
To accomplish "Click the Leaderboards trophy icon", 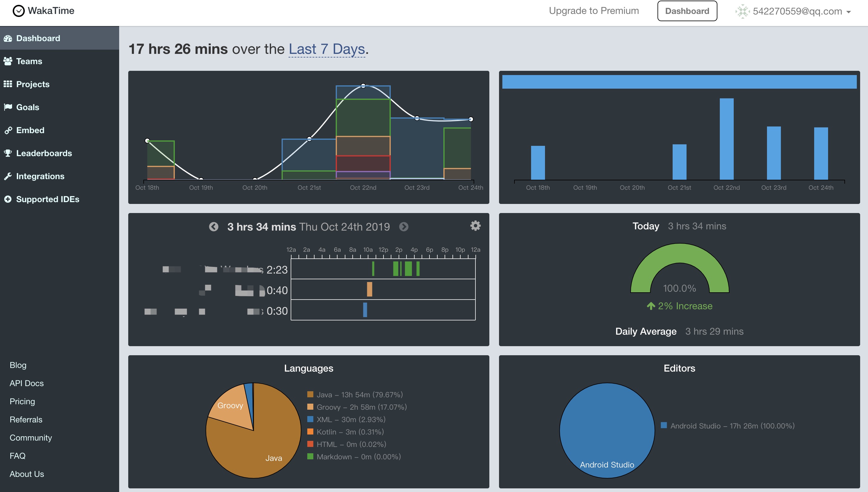I will (x=8, y=153).
